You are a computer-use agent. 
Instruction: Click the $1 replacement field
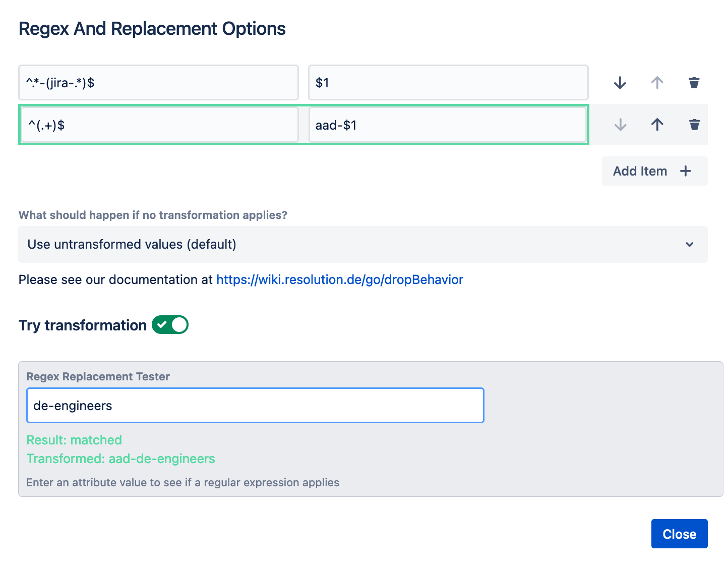(x=448, y=82)
